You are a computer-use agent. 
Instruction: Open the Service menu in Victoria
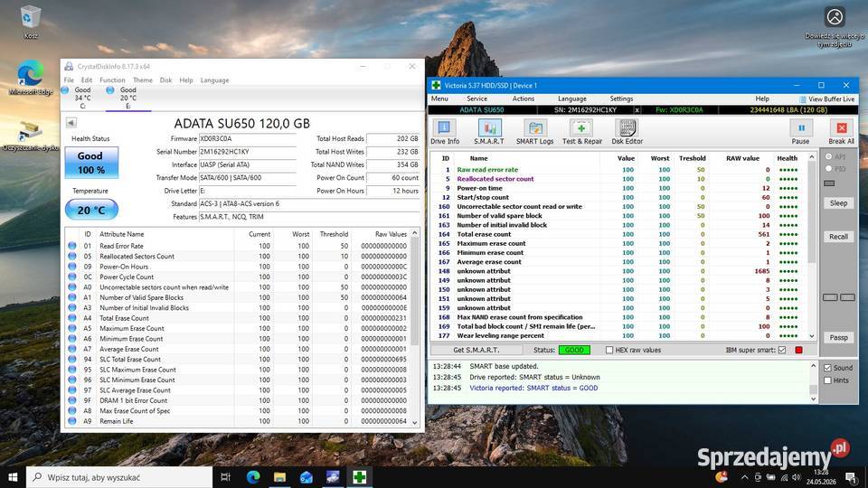(476, 99)
